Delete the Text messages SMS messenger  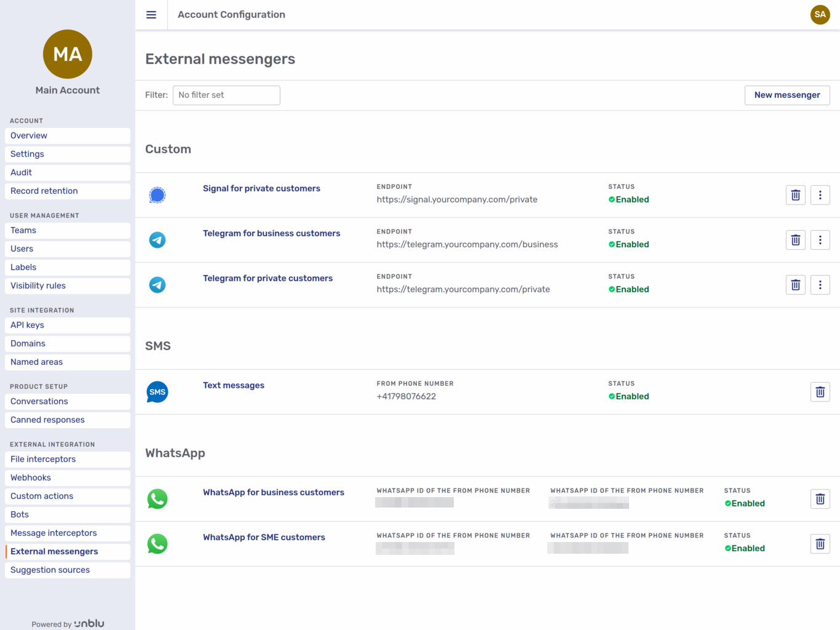[x=820, y=391]
